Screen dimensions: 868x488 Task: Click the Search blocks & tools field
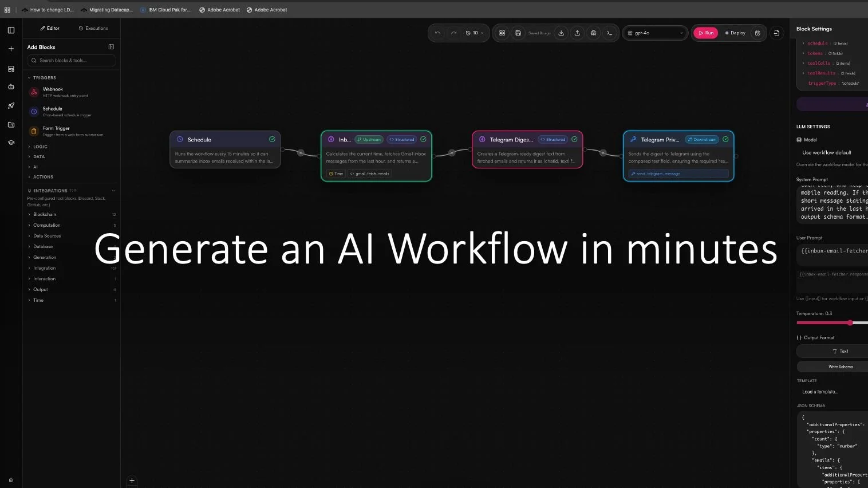click(x=71, y=60)
